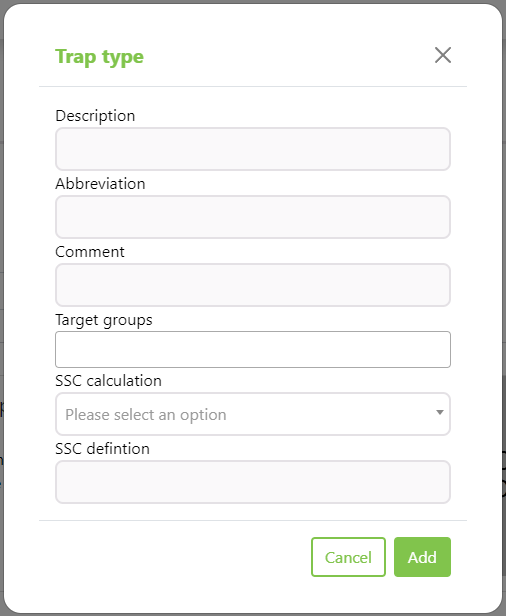Click the SSC defintion label
506x616 pixels.
[x=103, y=449]
